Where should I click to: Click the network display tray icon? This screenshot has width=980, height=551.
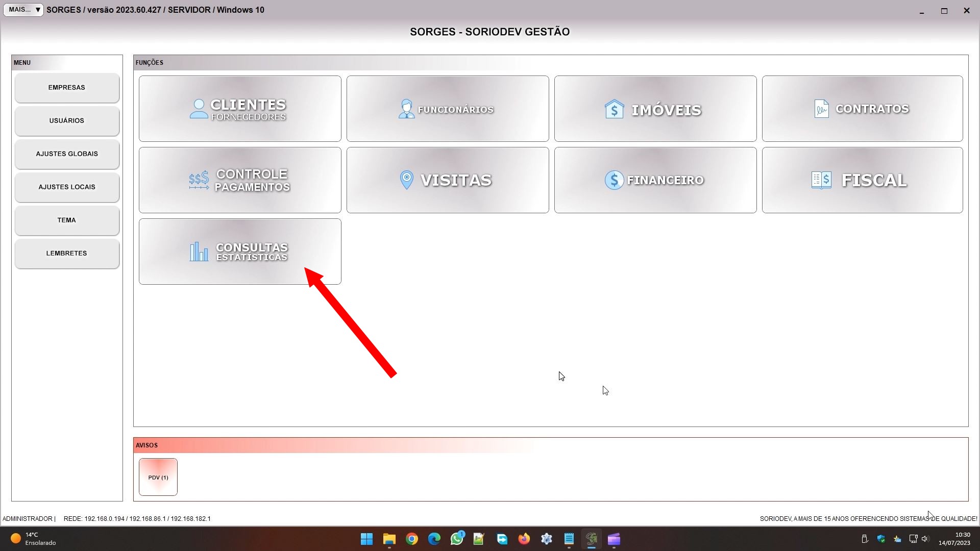(913, 539)
